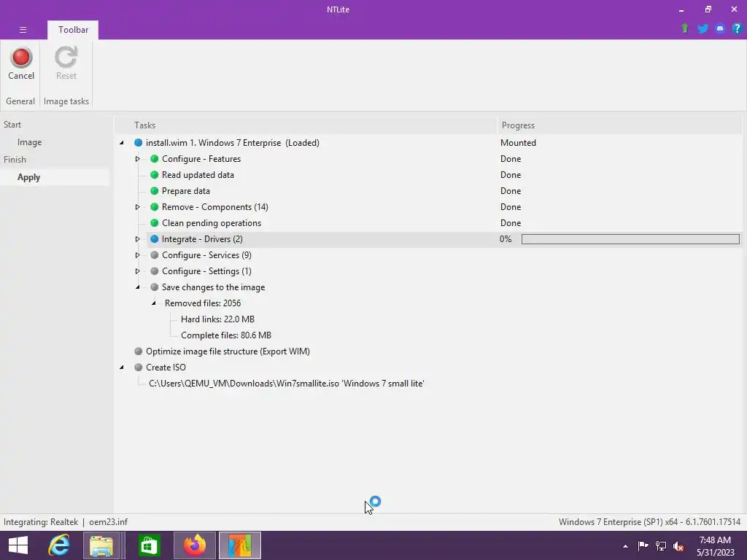The height and width of the screenshot is (560, 747).
Task: Click the Reset arrow icon
Action: pos(66,57)
